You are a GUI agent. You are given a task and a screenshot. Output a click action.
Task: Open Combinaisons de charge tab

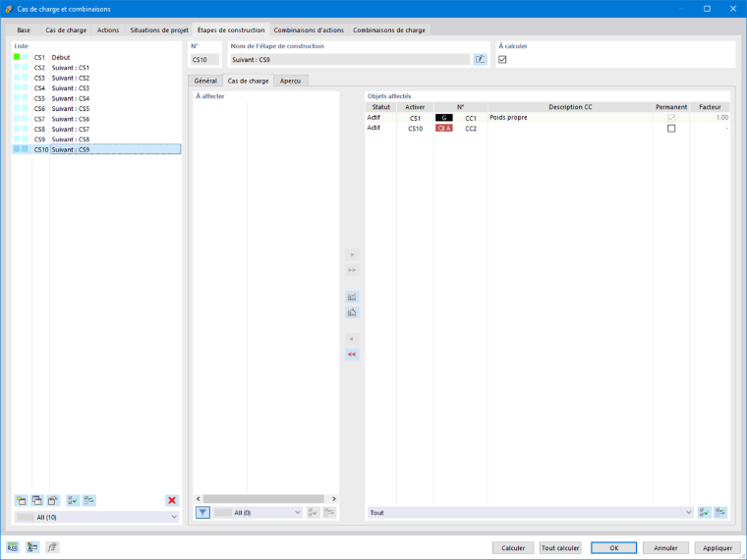[x=389, y=30]
